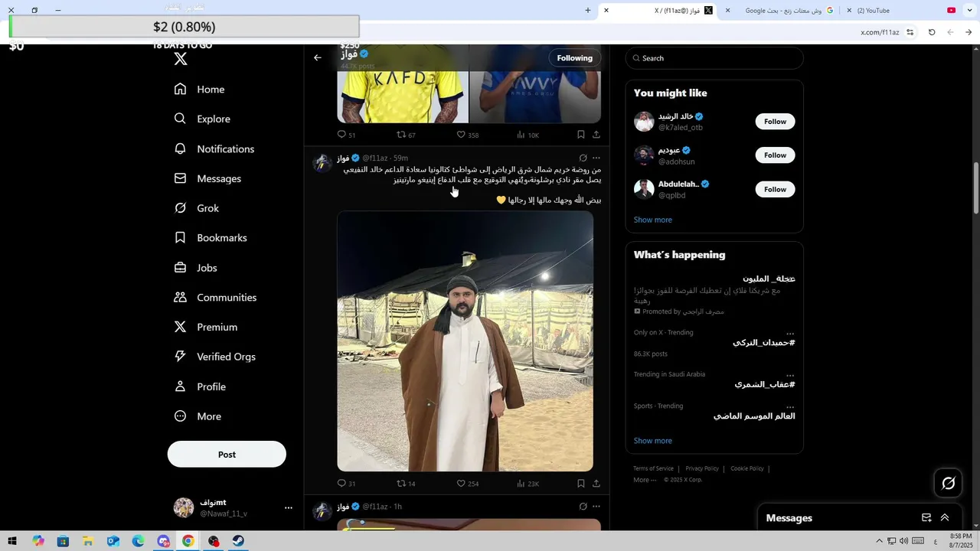The width and height of the screenshot is (980, 551).
Task: Share the post with 254 likes
Action: coord(596,484)
